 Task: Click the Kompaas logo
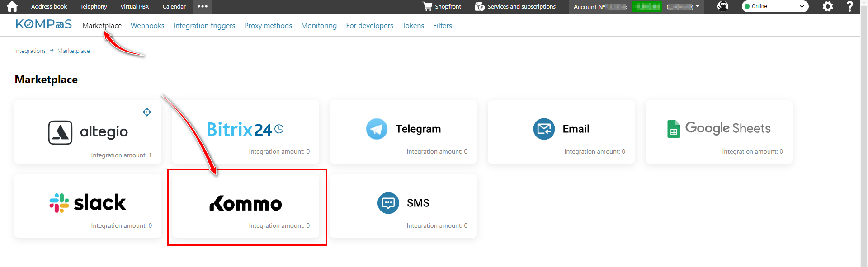pos(44,24)
